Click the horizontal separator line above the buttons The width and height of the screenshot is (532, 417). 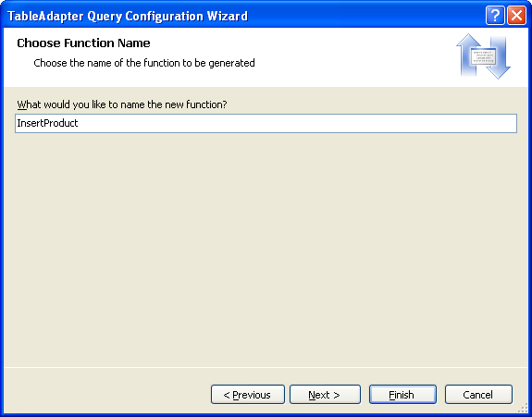(266, 367)
